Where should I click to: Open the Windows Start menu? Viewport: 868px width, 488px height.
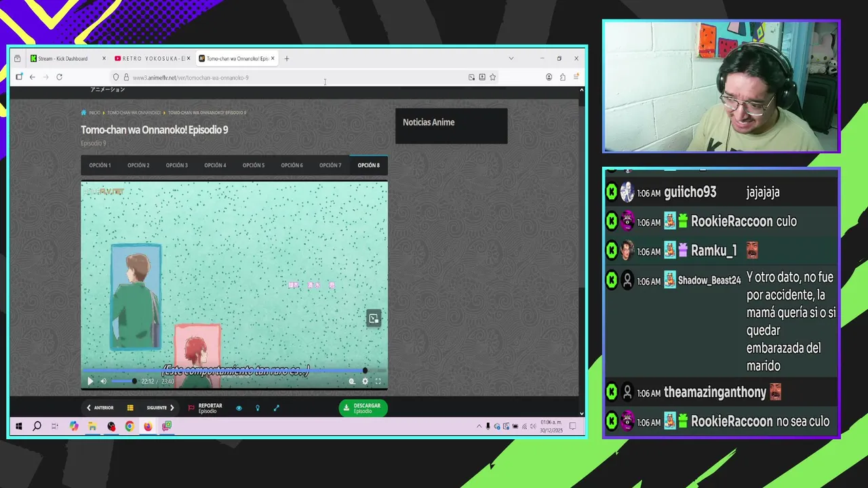(x=19, y=426)
